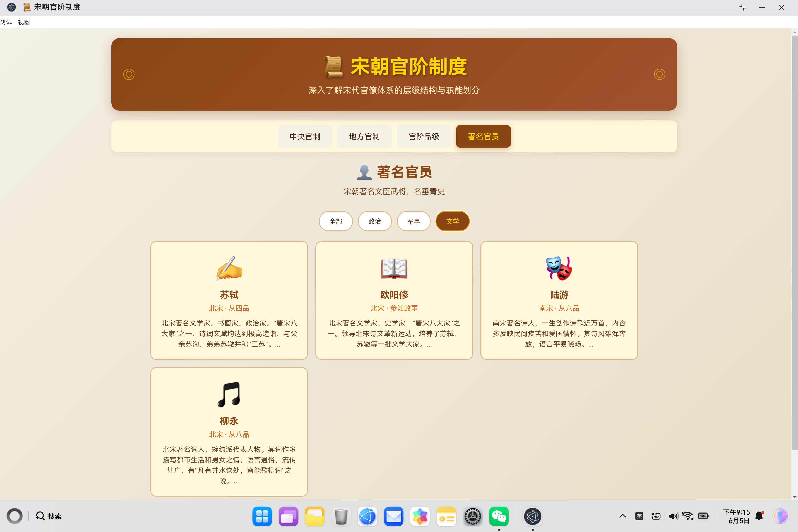The width and height of the screenshot is (798, 532).
Task: Open the 苏轼 name heading
Action: coord(229,295)
